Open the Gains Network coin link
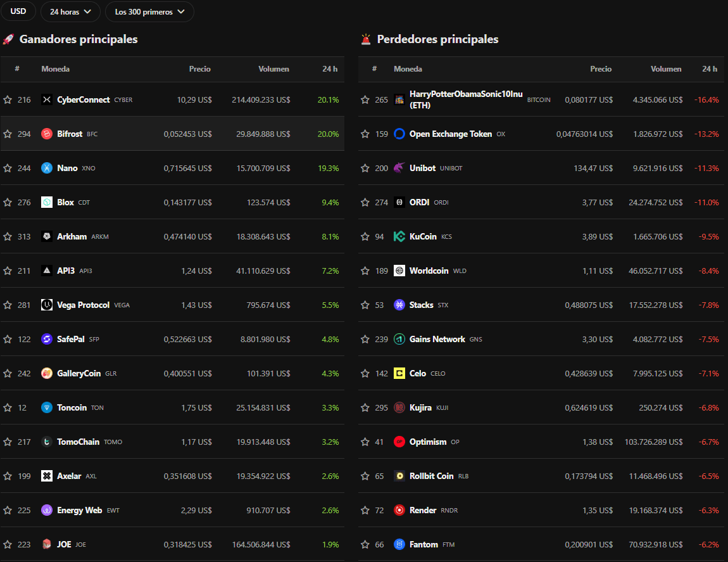Image resolution: width=728 pixels, height=562 pixels. point(437,339)
